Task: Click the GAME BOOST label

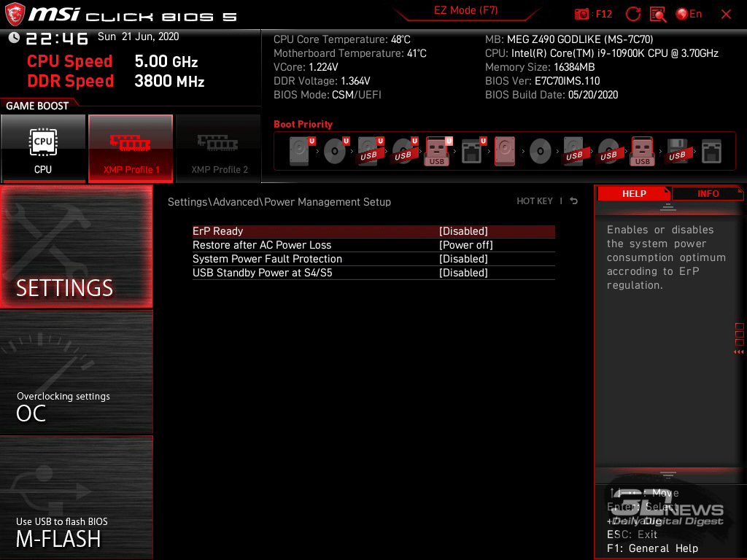Action: tap(37, 106)
